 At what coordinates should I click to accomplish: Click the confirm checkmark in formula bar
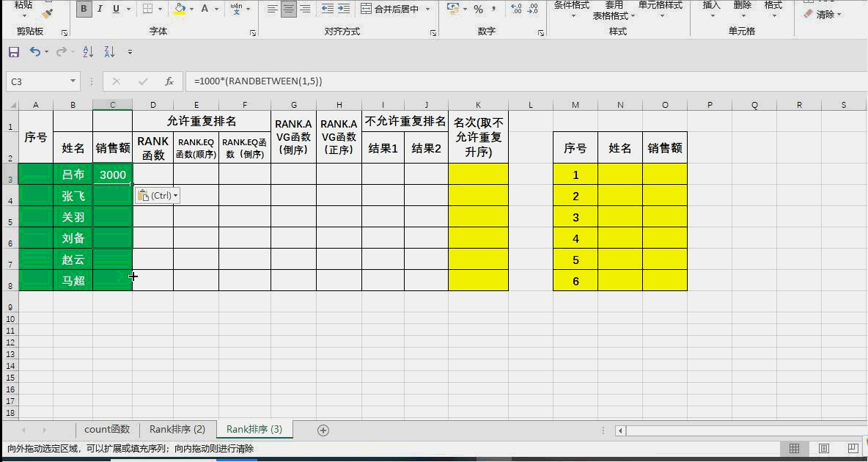(143, 81)
